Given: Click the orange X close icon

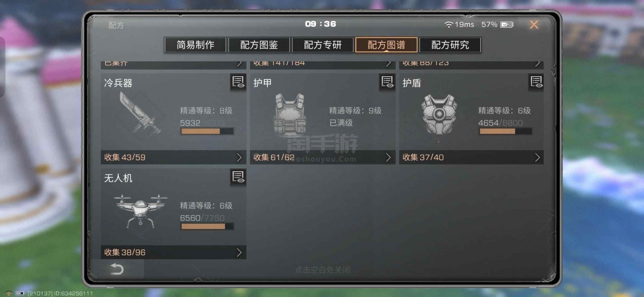Looking at the screenshot, I should [x=534, y=25].
